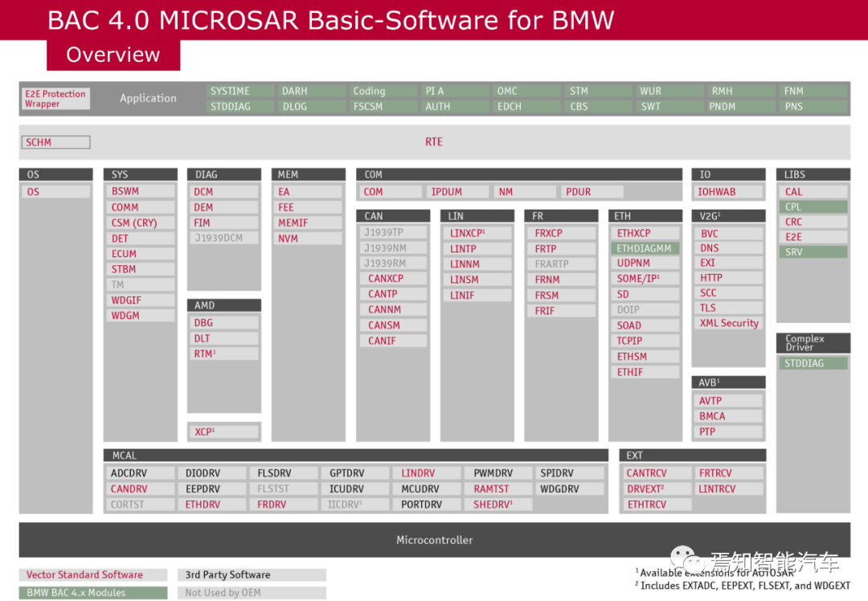Click the PDUR module
The width and height of the screenshot is (868, 601).
pos(592,191)
